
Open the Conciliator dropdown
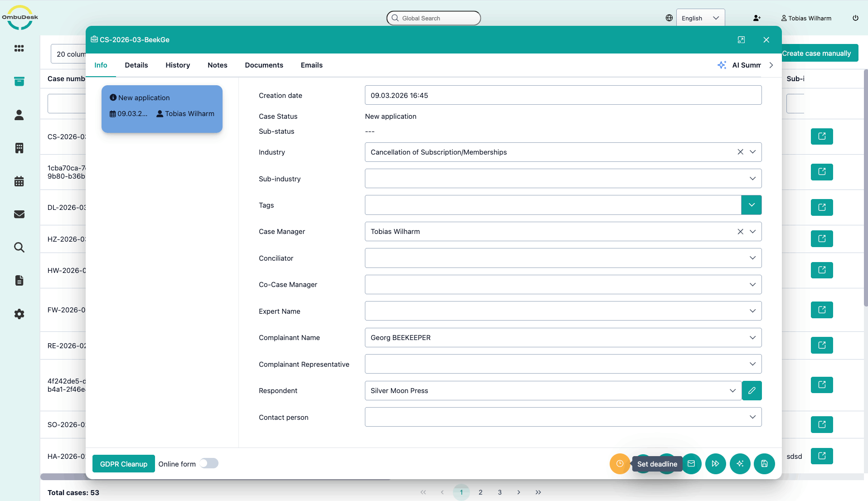[752, 258]
